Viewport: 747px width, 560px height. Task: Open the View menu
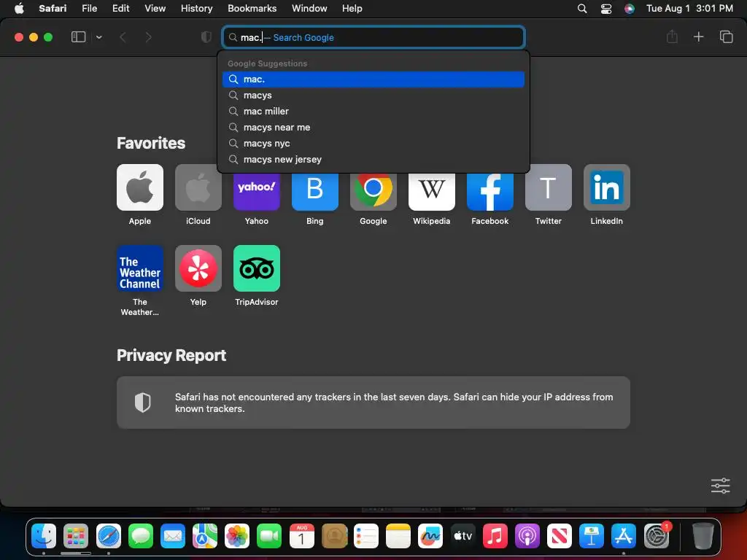(x=155, y=9)
